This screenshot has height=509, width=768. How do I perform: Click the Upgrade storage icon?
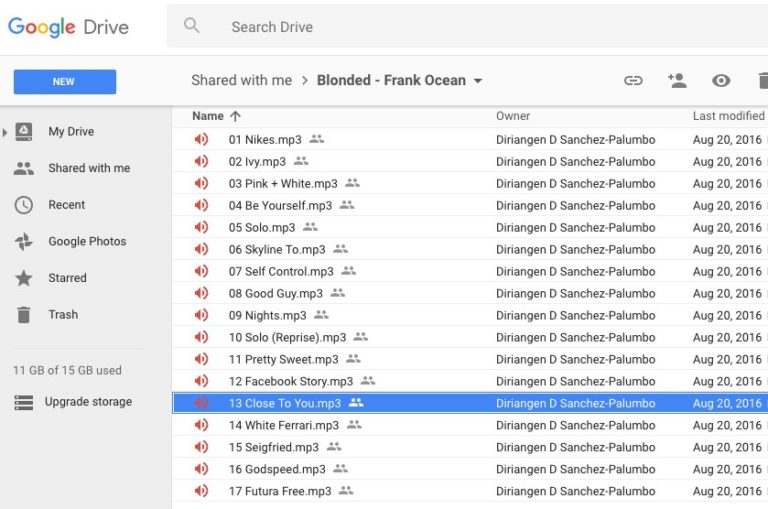point(24,402)
